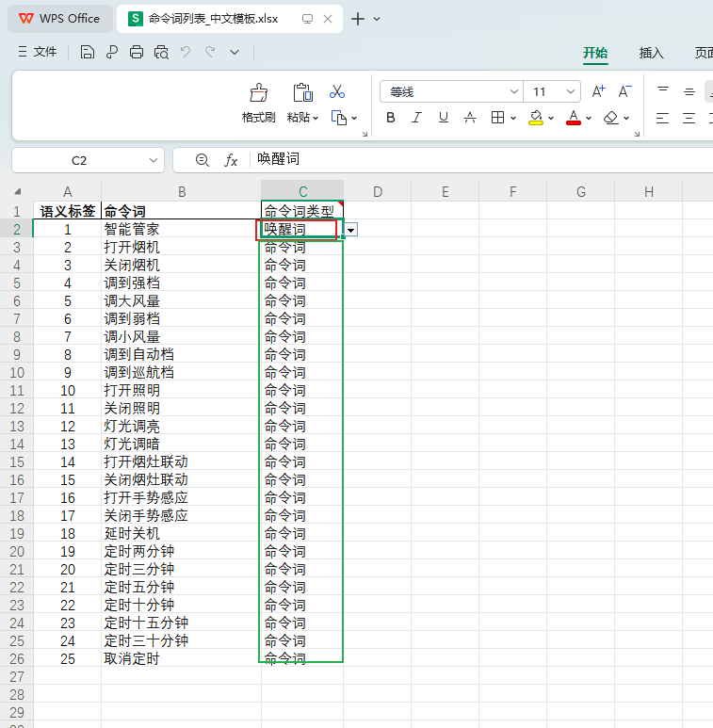
Task: Click the Print icon in quick toolbar
Action: click(137, 53)
